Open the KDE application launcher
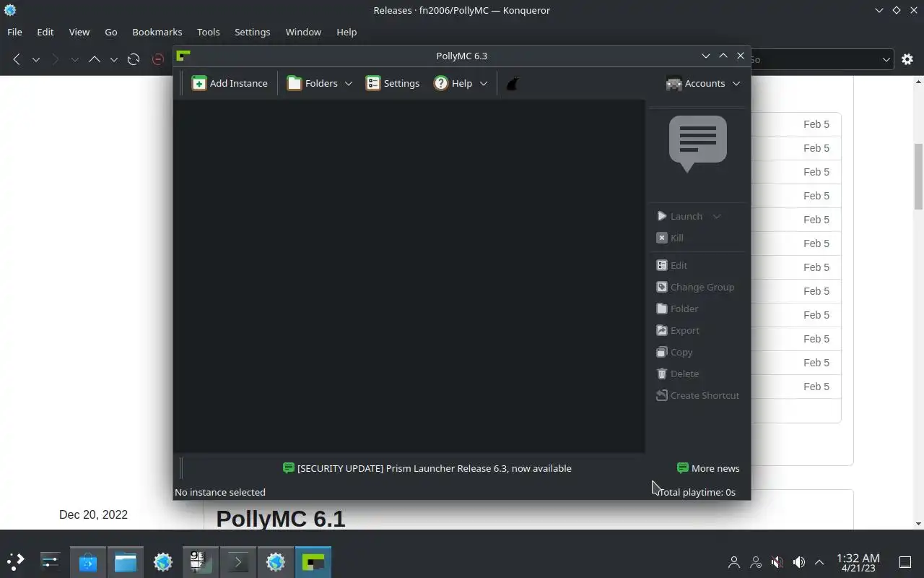 click(16, 561)
